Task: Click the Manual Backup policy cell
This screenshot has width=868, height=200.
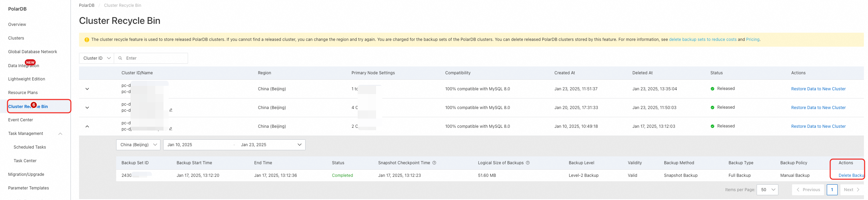Action: 795,175
